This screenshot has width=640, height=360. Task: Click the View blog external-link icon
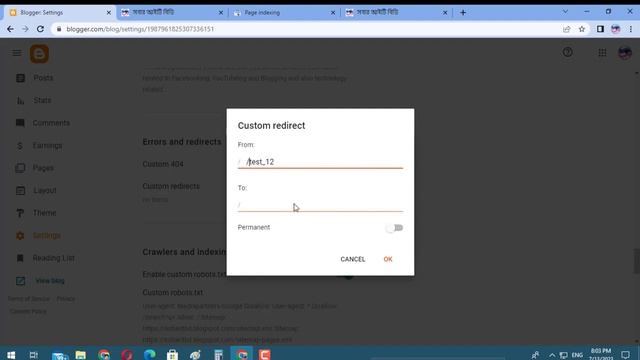click(x=20, y=281)
